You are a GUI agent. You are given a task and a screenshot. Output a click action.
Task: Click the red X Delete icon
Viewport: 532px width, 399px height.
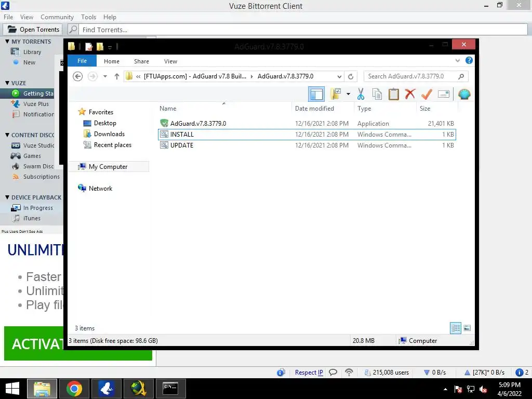pos(410,94)
